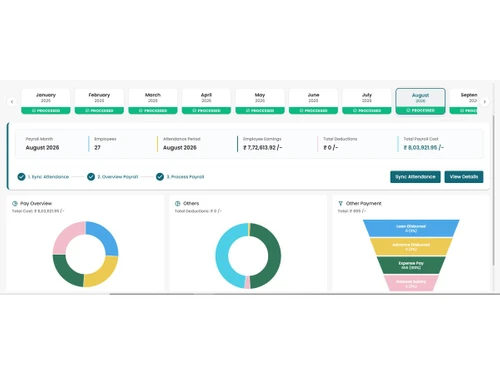The height and width of the screenshot is (375, 500).
Task: Click the '3. Process Payroll' step label
Action: tap(185, 177)
